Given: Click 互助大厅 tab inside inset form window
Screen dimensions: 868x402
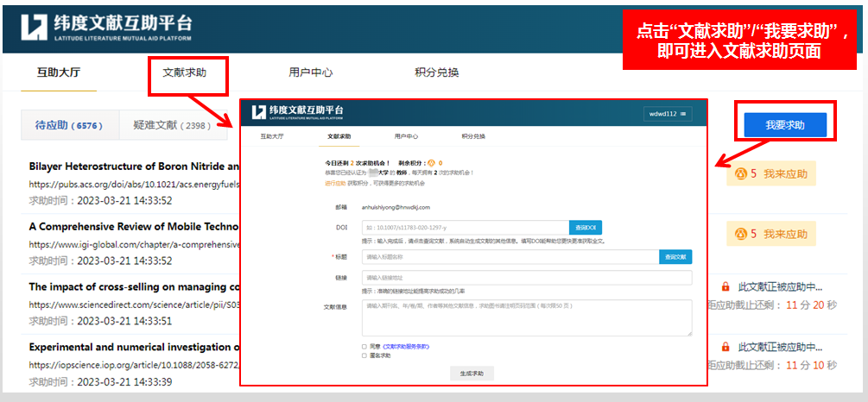Looking at the screenshot, I should [x=272, y=136].
